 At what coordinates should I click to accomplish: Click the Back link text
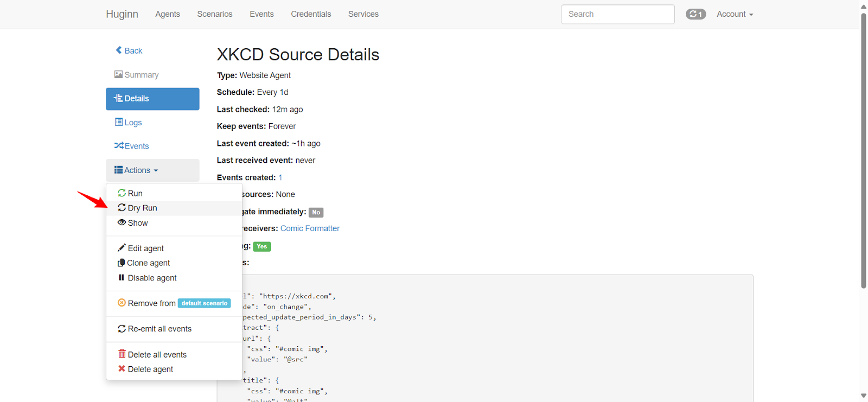133,50
